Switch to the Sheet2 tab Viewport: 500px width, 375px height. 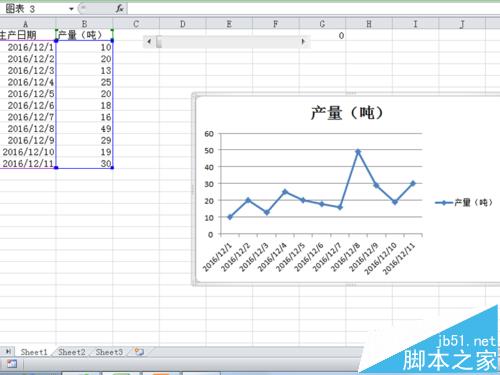click(71, 352)
